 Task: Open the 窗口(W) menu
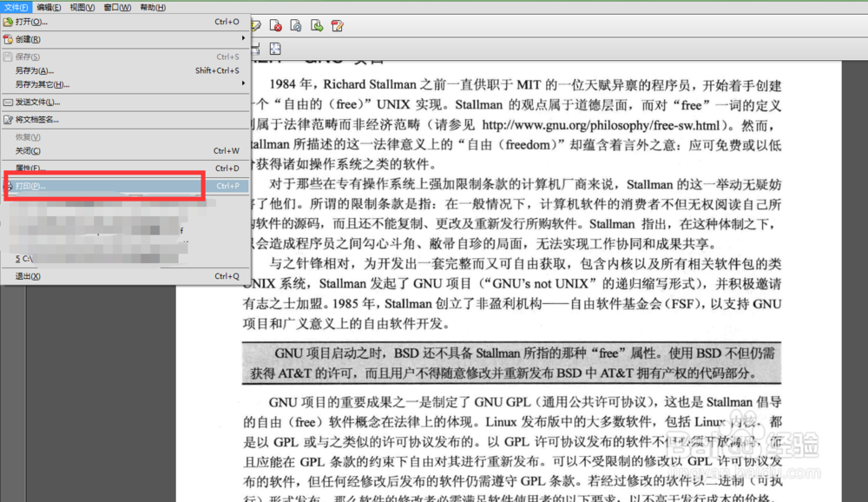coord(117,7)
